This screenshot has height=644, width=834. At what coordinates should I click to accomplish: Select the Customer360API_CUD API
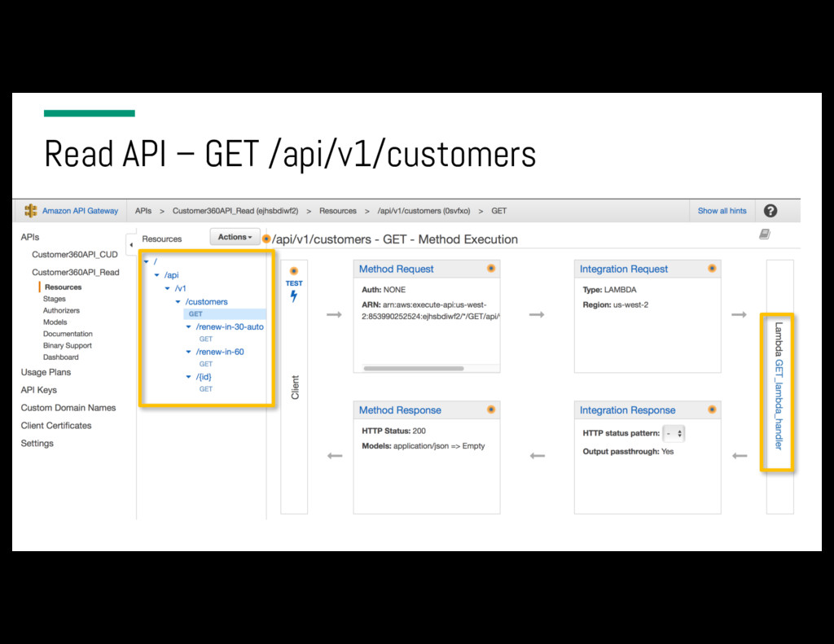click(74, 255)
